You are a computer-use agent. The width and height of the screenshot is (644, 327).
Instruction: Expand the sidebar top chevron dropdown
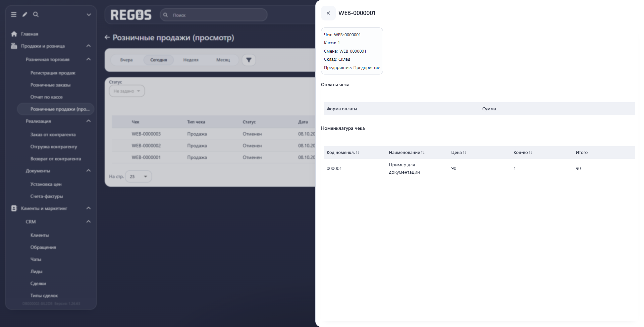(x=89, y=15)
